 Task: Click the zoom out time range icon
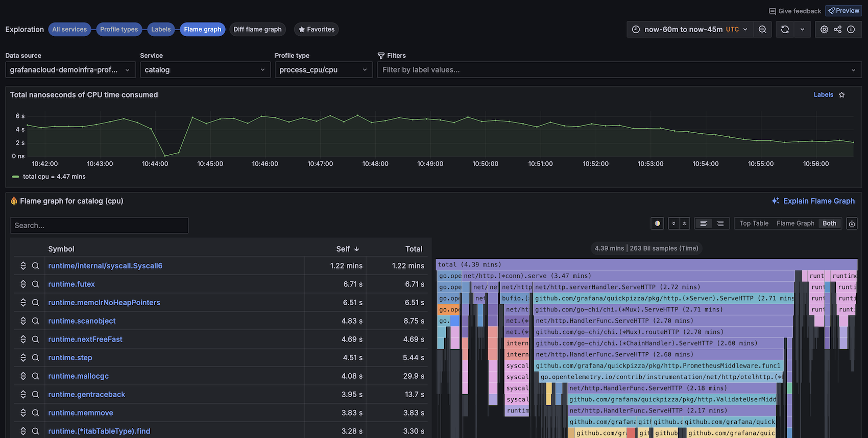pyautogui.click(x=762, y=30)
